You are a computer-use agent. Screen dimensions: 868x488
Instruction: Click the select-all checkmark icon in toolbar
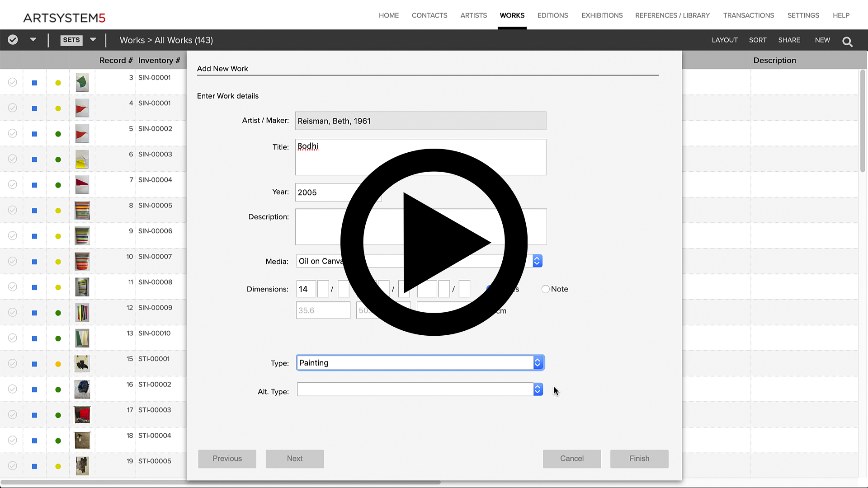tap(12, 40)
